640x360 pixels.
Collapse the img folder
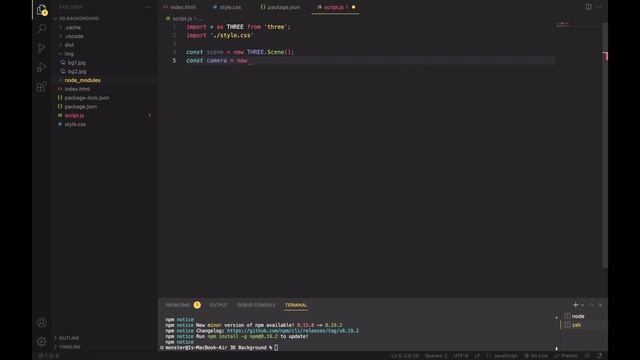tap(69, 54)
